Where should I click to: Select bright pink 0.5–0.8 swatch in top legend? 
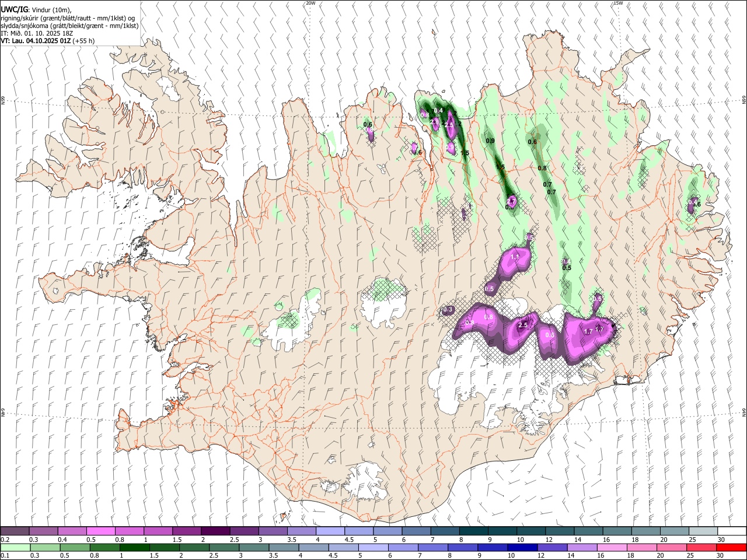(x=101, y=531)
